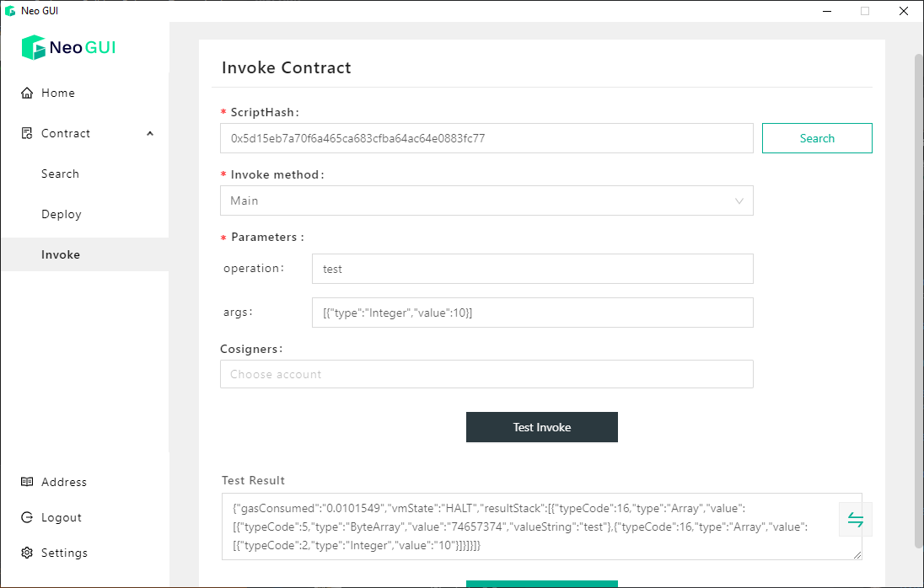Image resolution: width=924 pixels, height=588 pixels.
Task: Open the Settings gear icon
Action: click(x=26, y=553)
